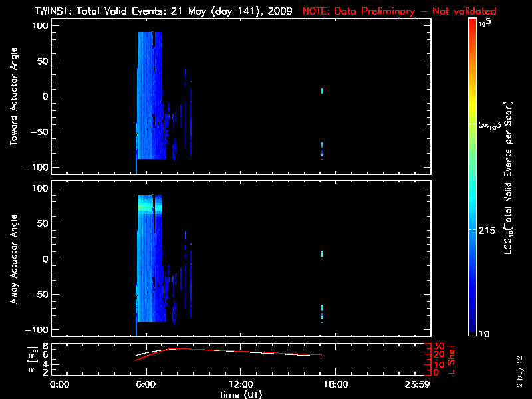532x399 pixels.
Task: Click the red top of the color bar
Action: (x=472, y=23)
